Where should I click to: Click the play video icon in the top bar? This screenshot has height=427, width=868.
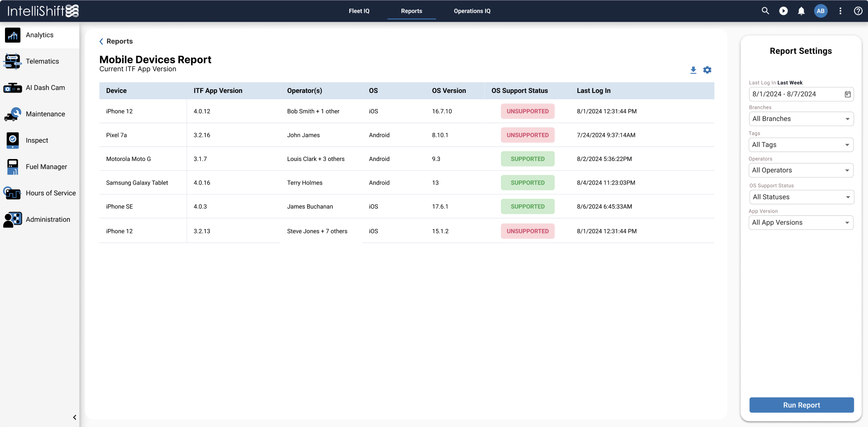point(783,11)
